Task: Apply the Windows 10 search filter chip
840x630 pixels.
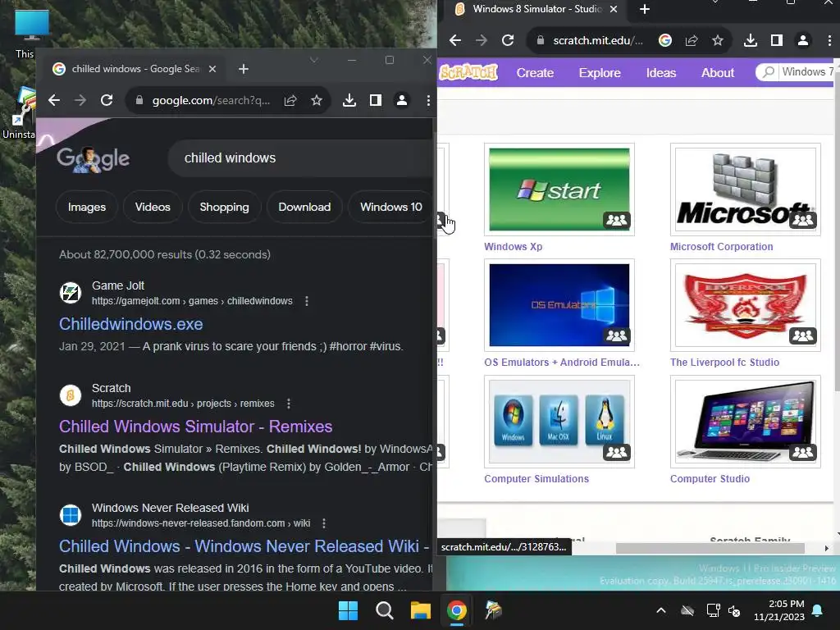Action: click(x=390, y=207)
